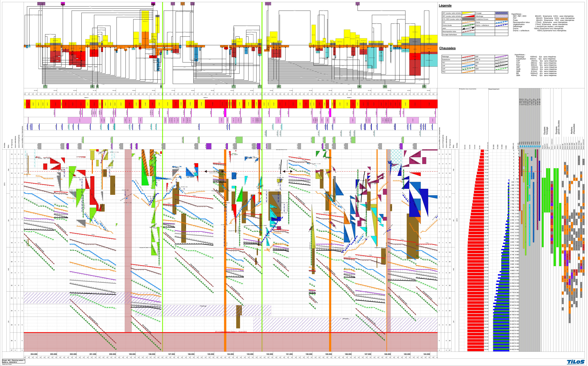Select the 189.000 label on the bottom chainage axis
The width and height of the screenshot is (588, 366).
329,354
